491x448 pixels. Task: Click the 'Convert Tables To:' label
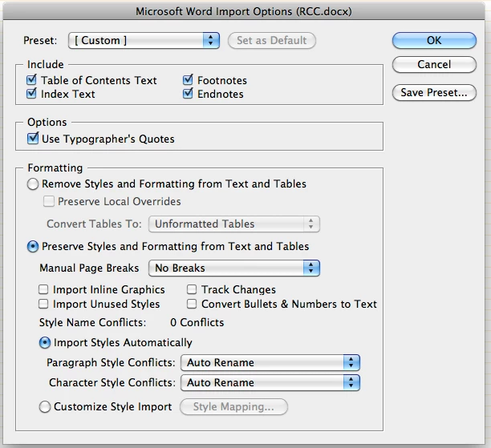[94, 224]
